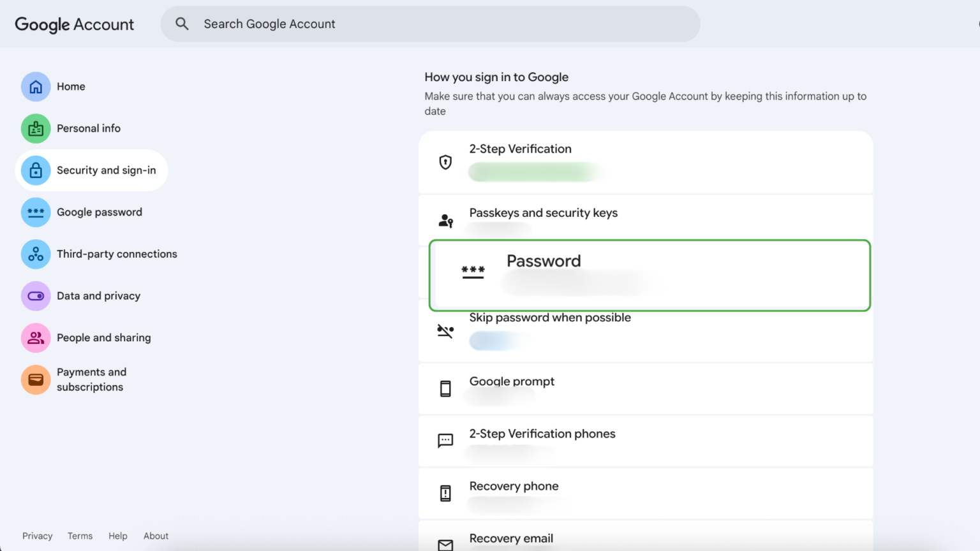The image size is (980, 551).
Task: Click the Google Account logo
Action: (x=75, y=24)
